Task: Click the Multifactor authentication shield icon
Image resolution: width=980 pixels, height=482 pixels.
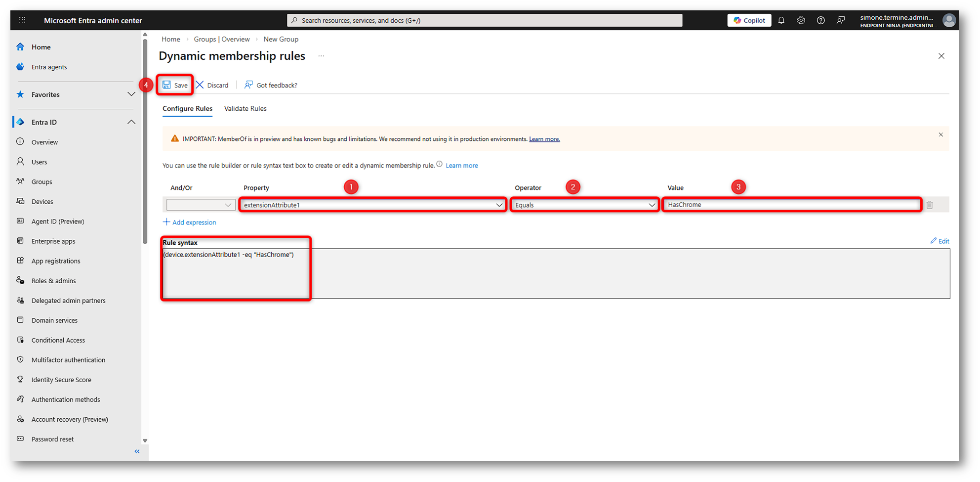Action: [x=20, y=359]
